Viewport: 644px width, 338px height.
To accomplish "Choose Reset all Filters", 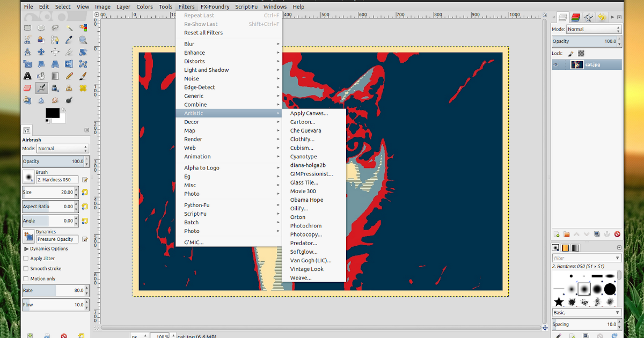I will point(204,33).
